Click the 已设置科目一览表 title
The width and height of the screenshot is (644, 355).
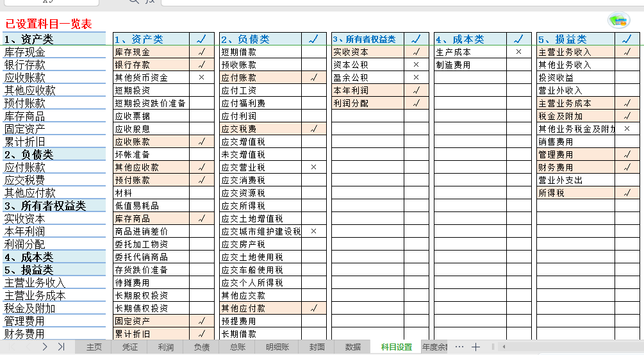[49, 24]
